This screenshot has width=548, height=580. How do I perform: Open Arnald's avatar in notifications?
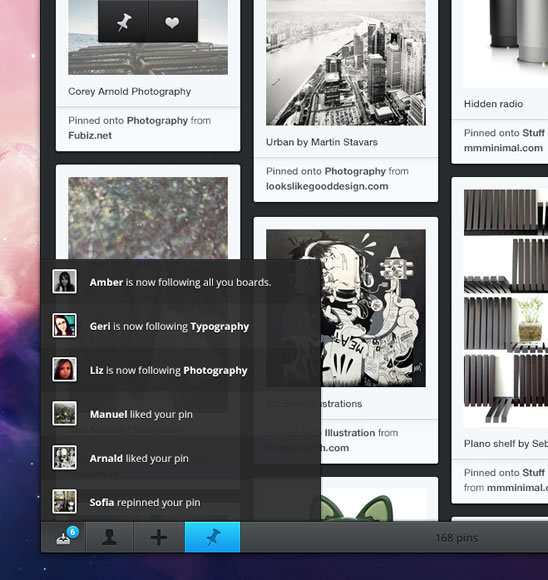click(64, 458)
